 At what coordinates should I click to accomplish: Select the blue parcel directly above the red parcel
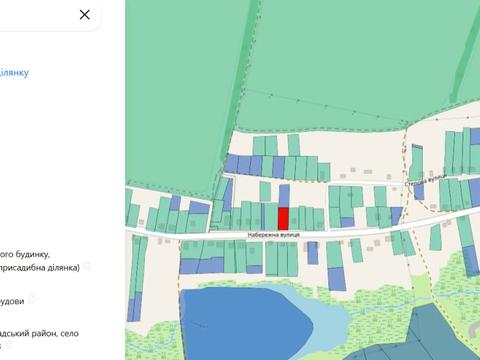(x=284, y=196)
